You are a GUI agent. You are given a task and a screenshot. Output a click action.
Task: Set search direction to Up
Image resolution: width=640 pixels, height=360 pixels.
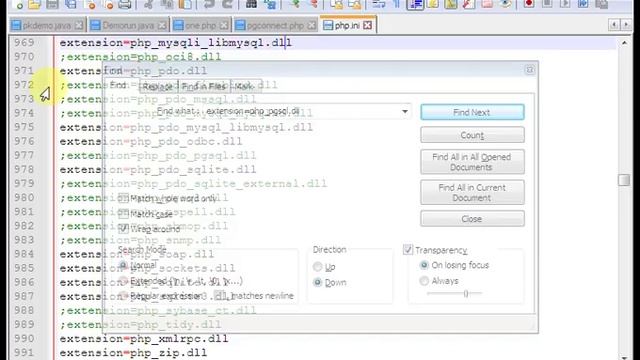(318, 267)
